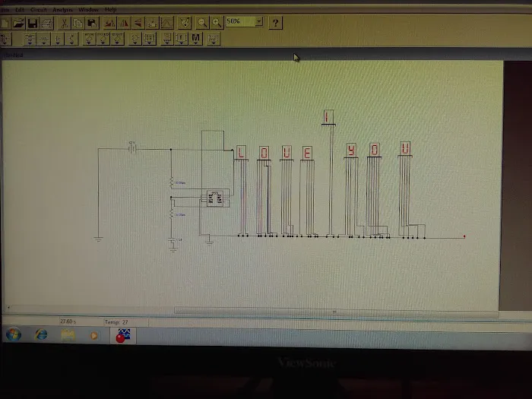532x399 pixels.
Task: Select the display showing letter L
Action: pos(241,153)
